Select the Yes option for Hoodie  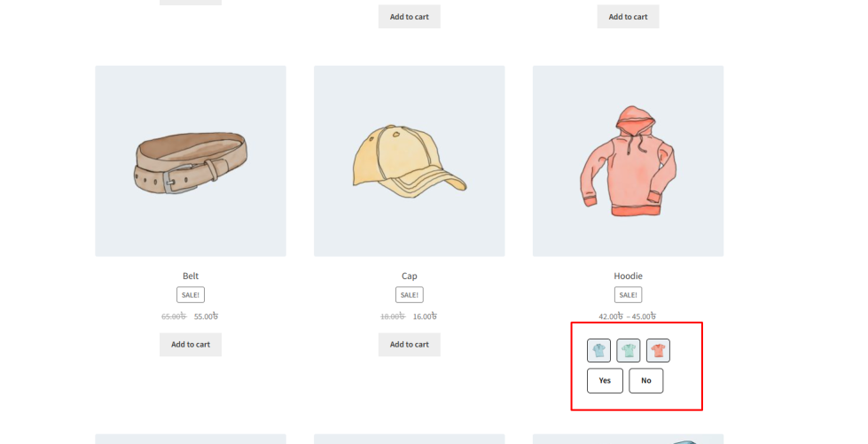(x=605, y=381)
